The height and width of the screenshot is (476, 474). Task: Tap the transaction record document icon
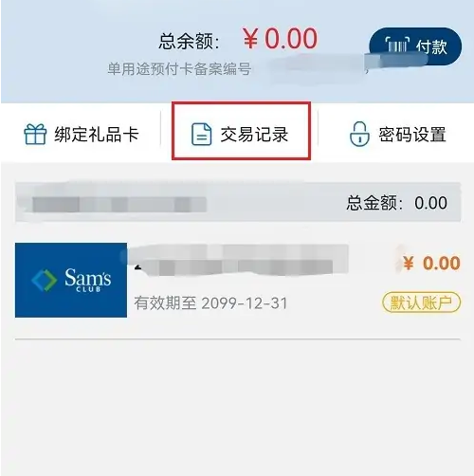[201, 135]
